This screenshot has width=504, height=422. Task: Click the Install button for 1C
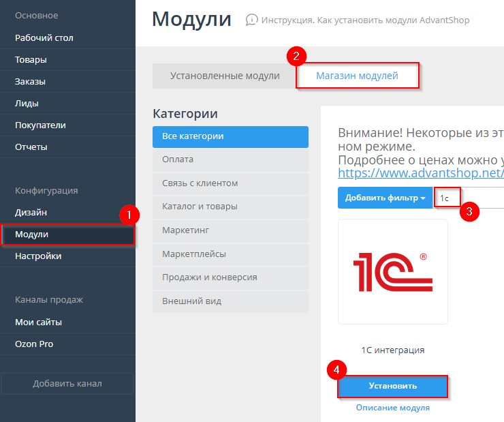[392, 386]
